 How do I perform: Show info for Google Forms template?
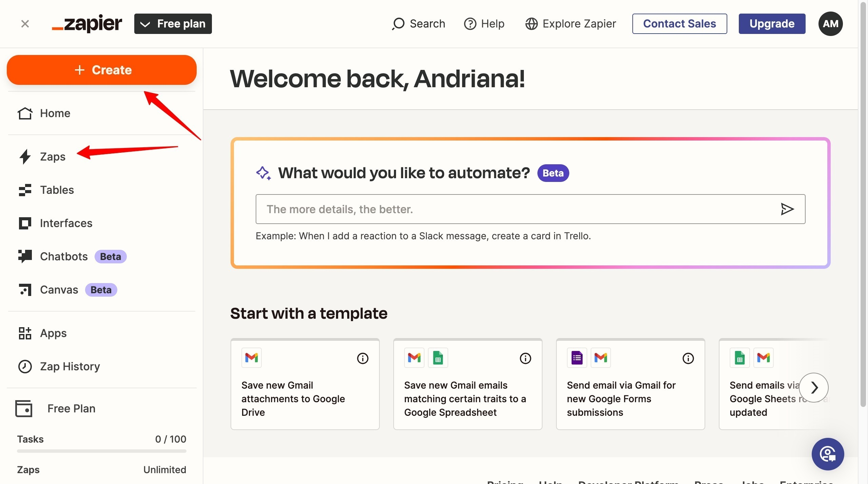click(688, 358)
